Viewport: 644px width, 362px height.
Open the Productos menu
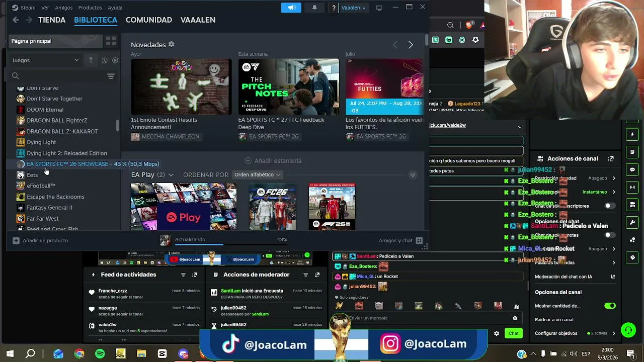click(x=90, y=8)
